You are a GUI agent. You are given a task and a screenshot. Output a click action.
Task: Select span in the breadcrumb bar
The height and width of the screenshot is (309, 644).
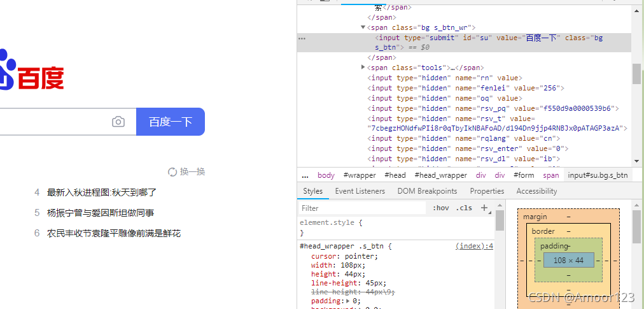(550, 175)
